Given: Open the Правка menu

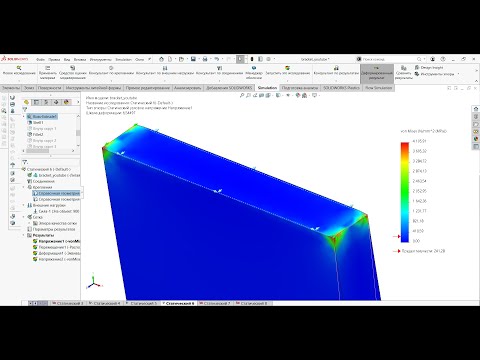Looking at the screenshot, I should tap(54, 59).
